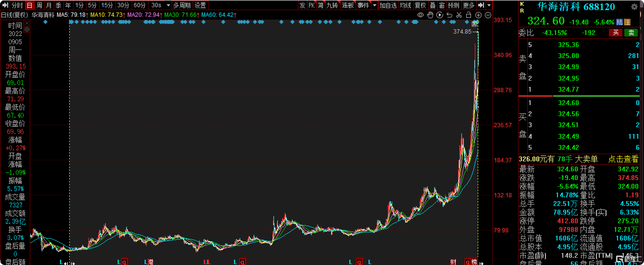
Task: Click the MA5: 79.18 indicator label
Action: coord(72,15)
